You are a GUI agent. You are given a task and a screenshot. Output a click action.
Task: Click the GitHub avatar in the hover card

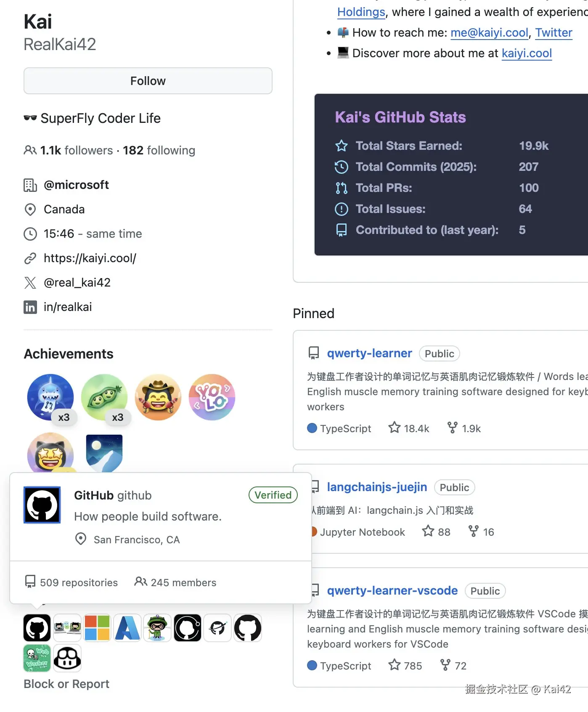(x=42, y=505)
